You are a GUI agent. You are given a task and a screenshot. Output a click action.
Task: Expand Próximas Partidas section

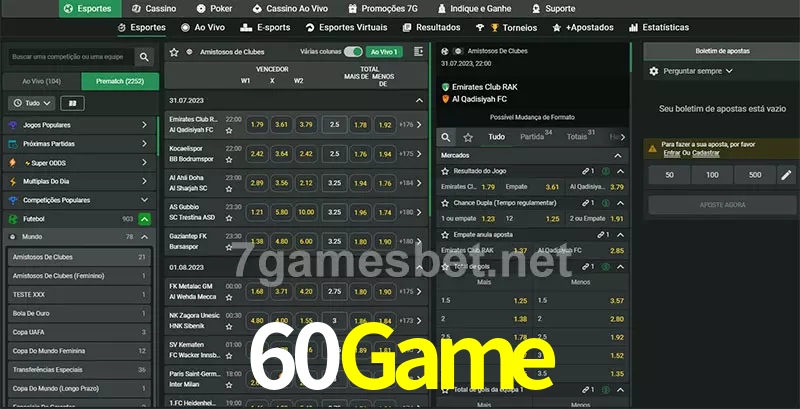[x=144, y=144]
